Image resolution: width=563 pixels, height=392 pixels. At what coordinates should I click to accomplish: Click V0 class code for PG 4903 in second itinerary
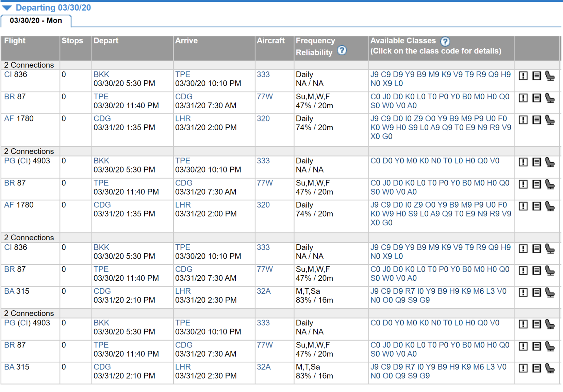pyautogui.click(x=495, y=161)
